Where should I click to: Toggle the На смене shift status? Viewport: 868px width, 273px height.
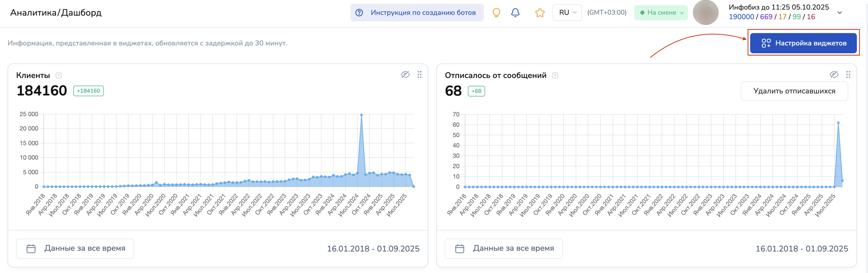(661, 13)
